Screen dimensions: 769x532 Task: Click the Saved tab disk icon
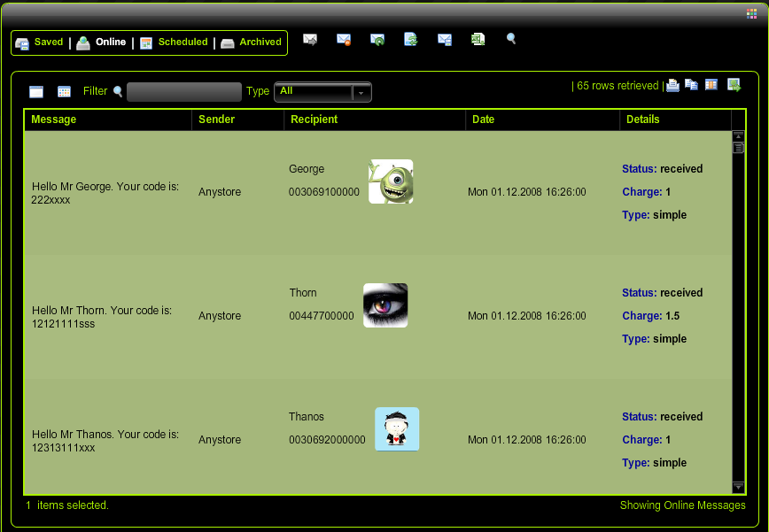pos(22,43)
